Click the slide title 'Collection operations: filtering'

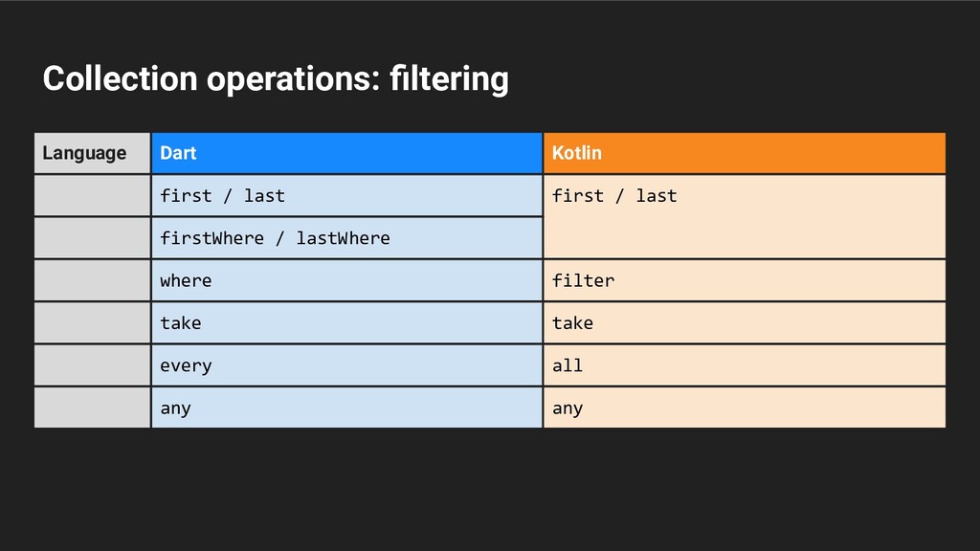[276, 78]
